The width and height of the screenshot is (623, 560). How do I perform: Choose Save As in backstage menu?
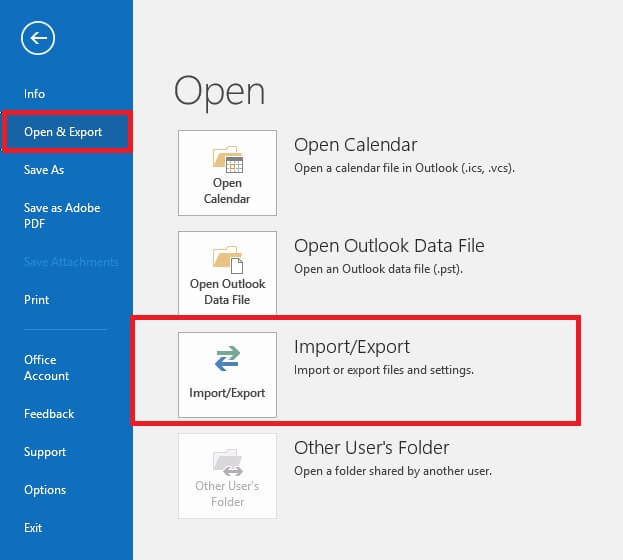[x=44, y=170]
